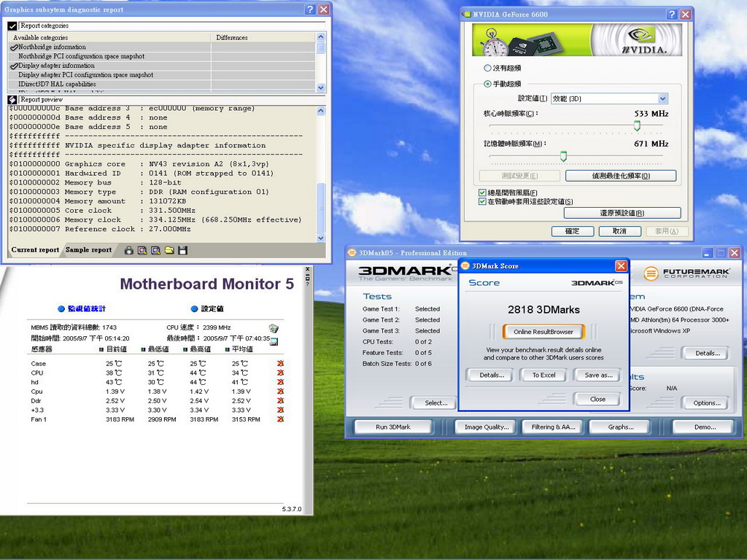Toggle Northbridge information category checkmark
This screenshot has height=560, width=747.
[x=14, y=47]
